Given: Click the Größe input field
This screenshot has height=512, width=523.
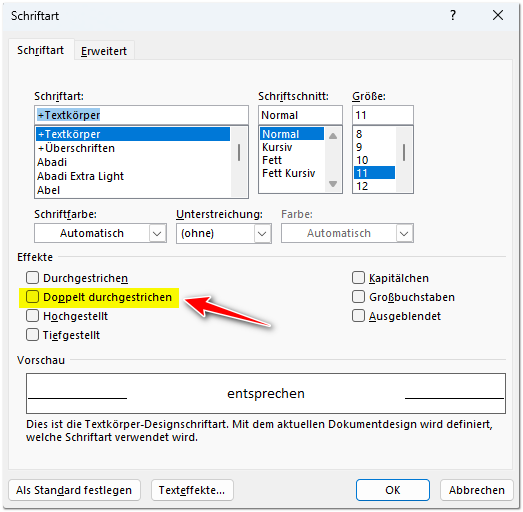Looking at the screenshot, I should (383, 115).
